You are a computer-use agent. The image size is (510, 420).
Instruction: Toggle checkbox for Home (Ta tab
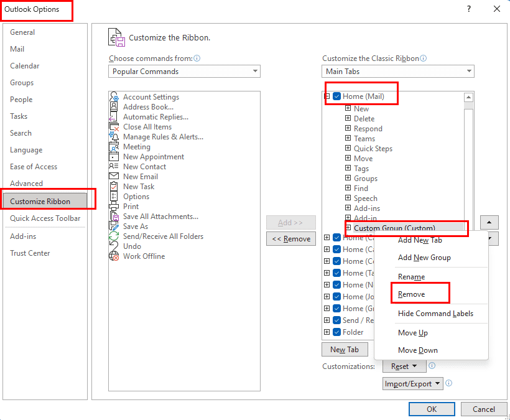[336, 273]
